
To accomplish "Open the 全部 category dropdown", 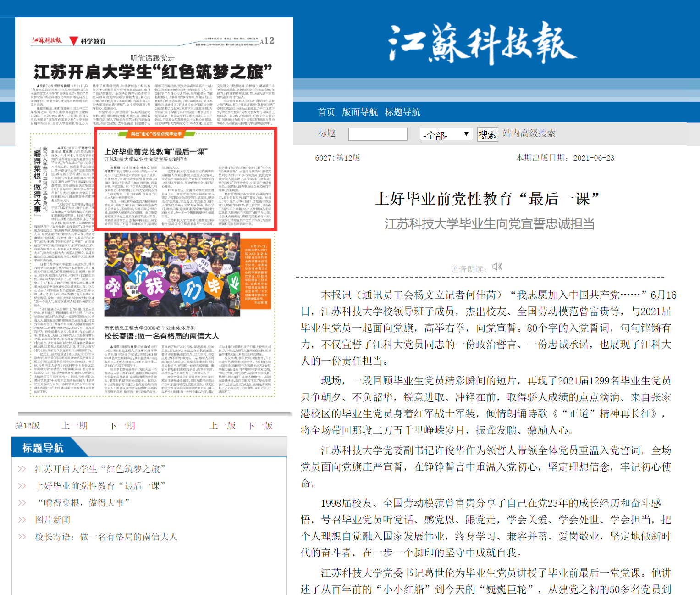I will (446, 134).
